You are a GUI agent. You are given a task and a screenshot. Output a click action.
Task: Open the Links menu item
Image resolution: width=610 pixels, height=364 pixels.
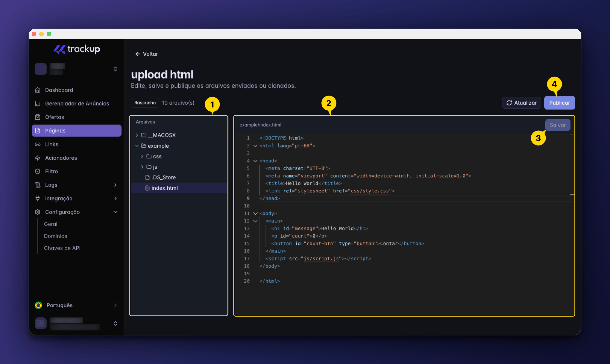[x=77, y=144]
